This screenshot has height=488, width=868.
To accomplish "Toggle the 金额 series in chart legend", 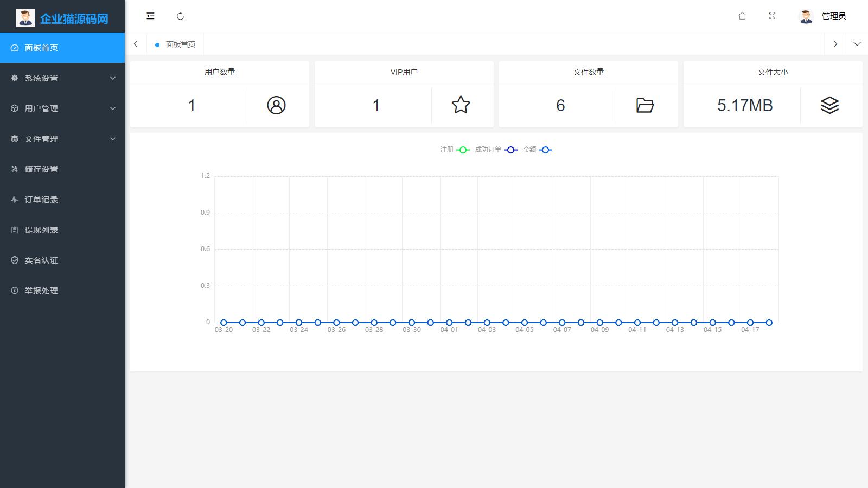I will tap(537, 150).
